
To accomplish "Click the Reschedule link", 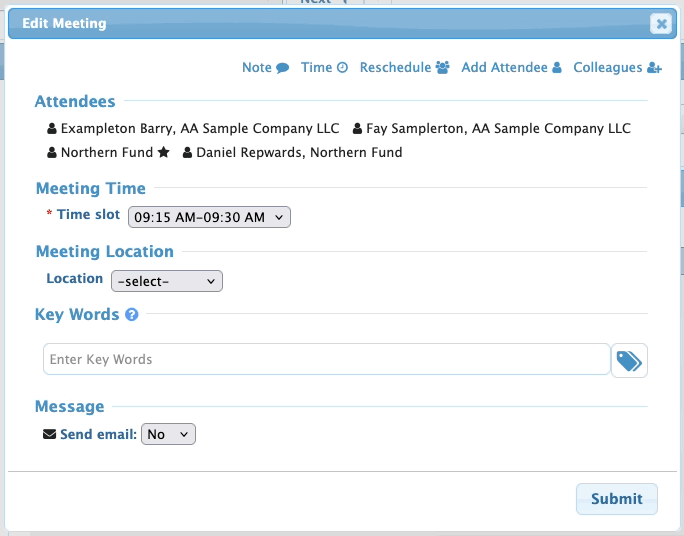I will point(396,68).
